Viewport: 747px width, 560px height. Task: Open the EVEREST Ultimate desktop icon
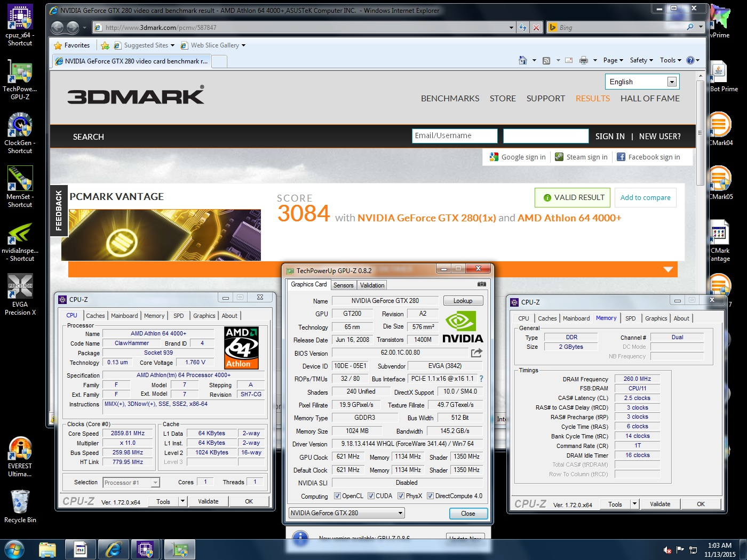coord(20,456)
